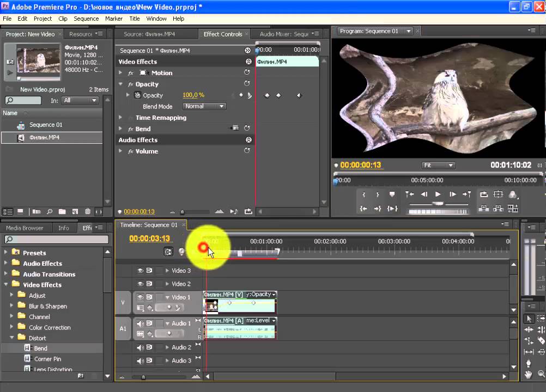Select the Pen tool
Image resolution: width=546 pixels, height=392 pixels.
(529, 364)
